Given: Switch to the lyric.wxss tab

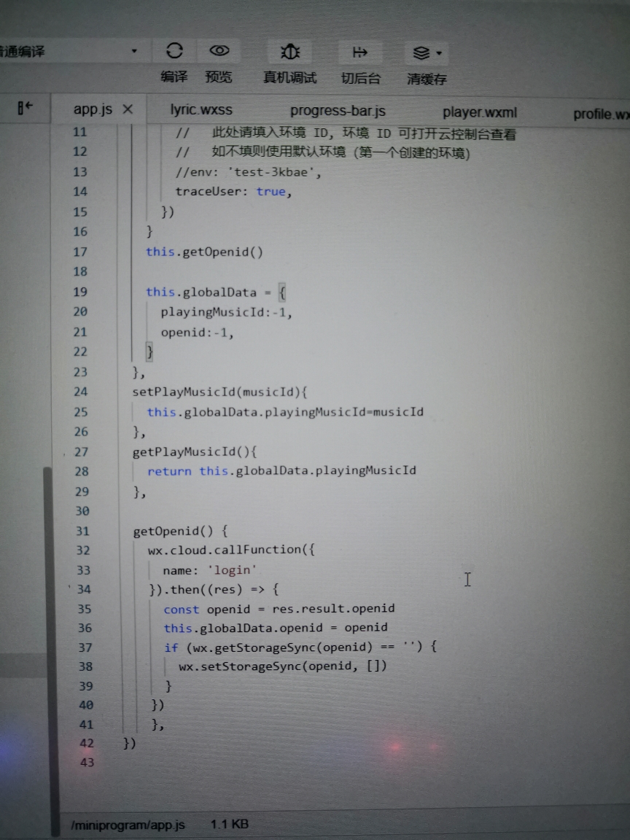Looking at the screenshot, I should click(x=201, y=110).
